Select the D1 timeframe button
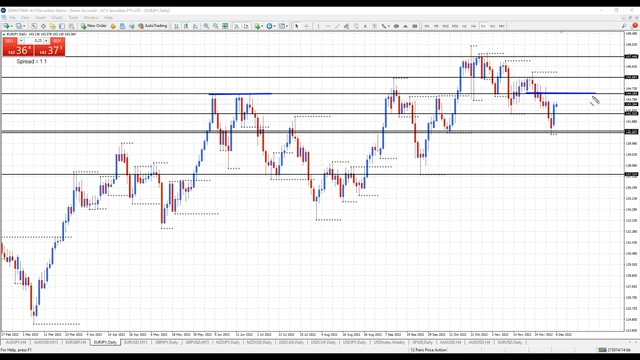Viewport: 640px width, 360px height. tap(483, 26)
